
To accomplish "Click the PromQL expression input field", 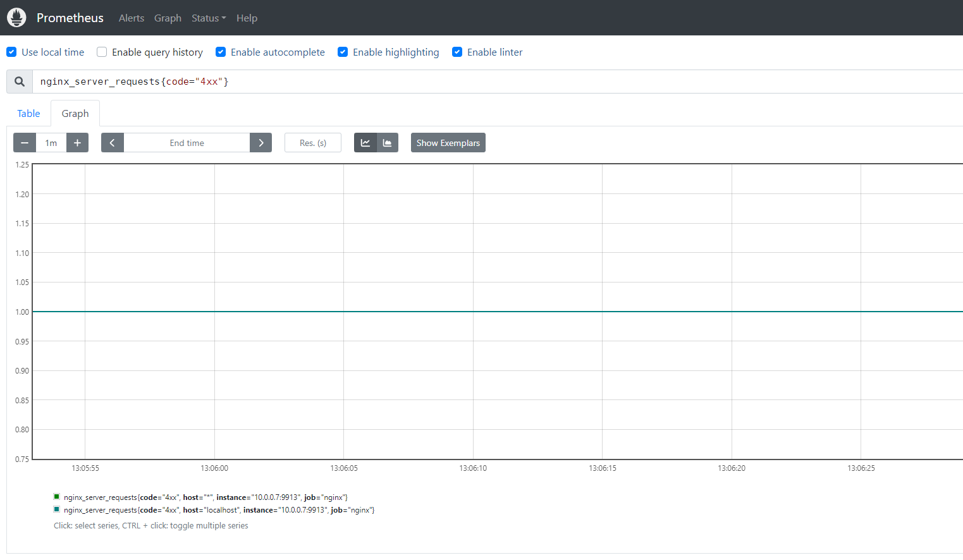I will [498, 82].
